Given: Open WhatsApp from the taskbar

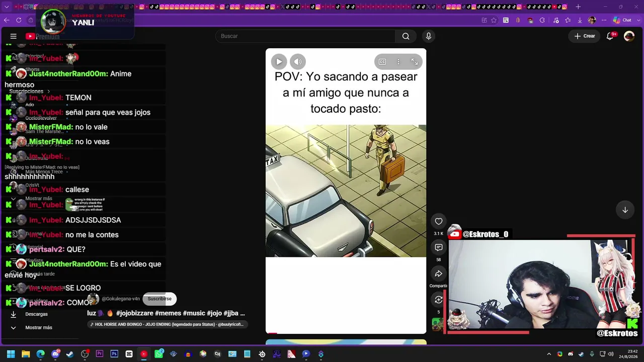Looking at the screenshot, I should click(x=158, y=354).
